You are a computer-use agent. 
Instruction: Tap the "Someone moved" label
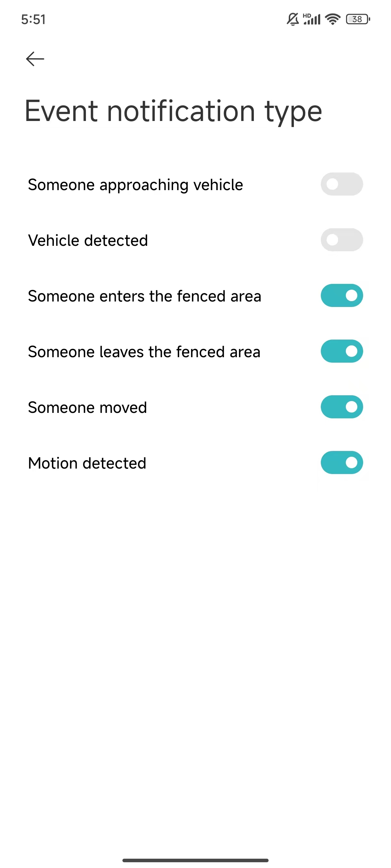pos(87,407)
